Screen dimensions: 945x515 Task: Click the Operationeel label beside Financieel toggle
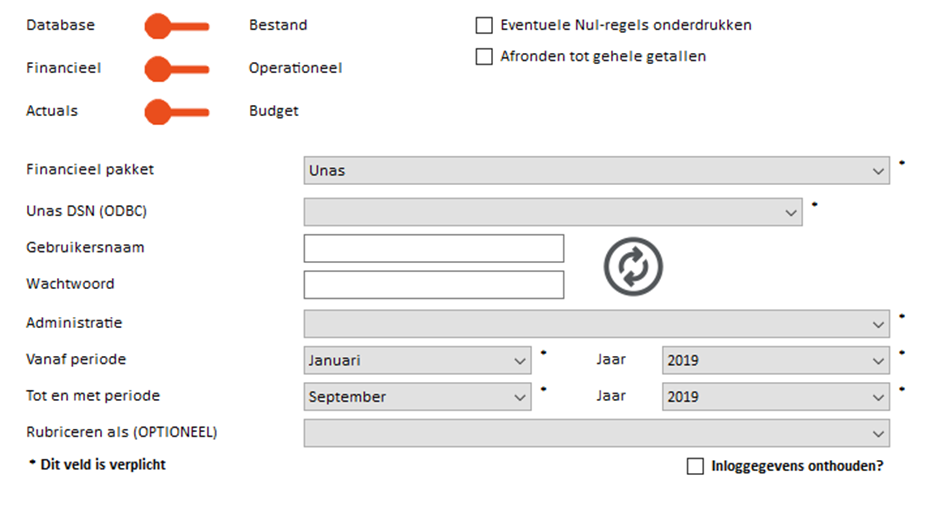pyautogui.click(x=295, y=68)
